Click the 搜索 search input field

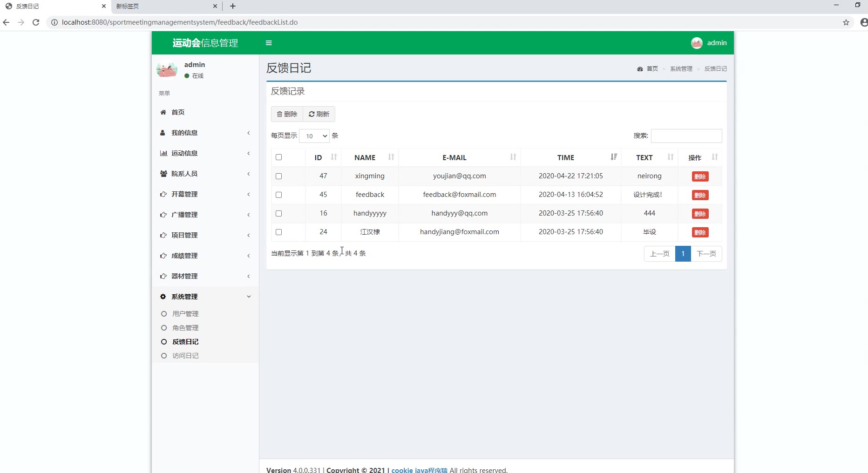pos(686,136)
